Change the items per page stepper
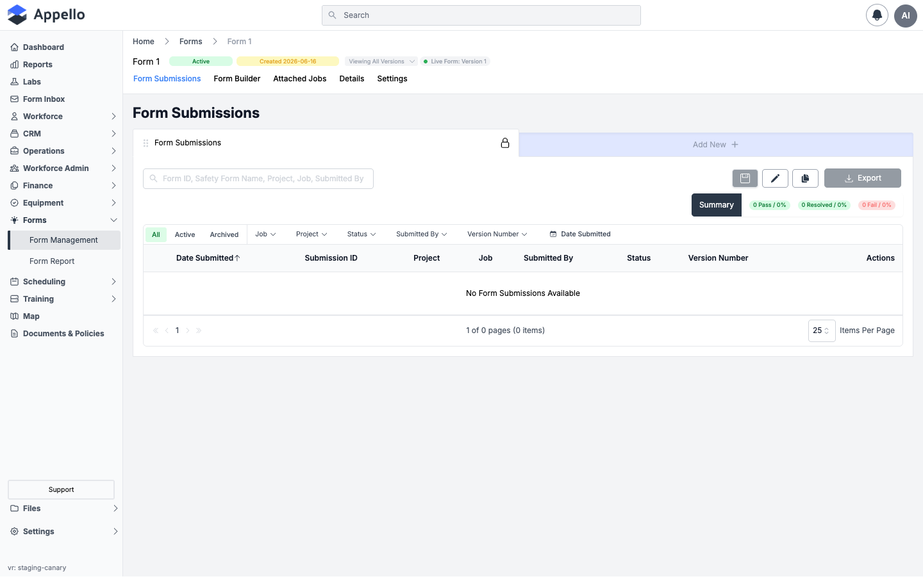The height and width of the screenshot is (588, 923). pyautogui.click(x=822, y=331)
